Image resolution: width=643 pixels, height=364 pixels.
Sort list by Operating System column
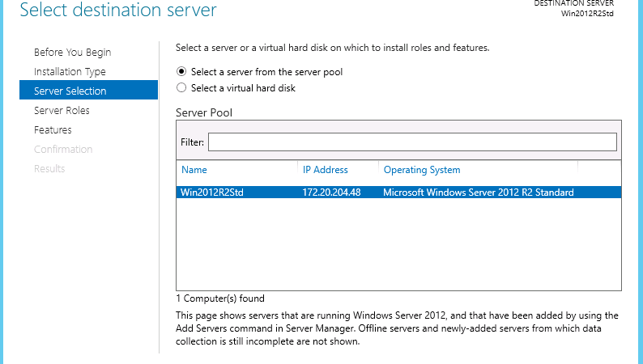(422, 170)
